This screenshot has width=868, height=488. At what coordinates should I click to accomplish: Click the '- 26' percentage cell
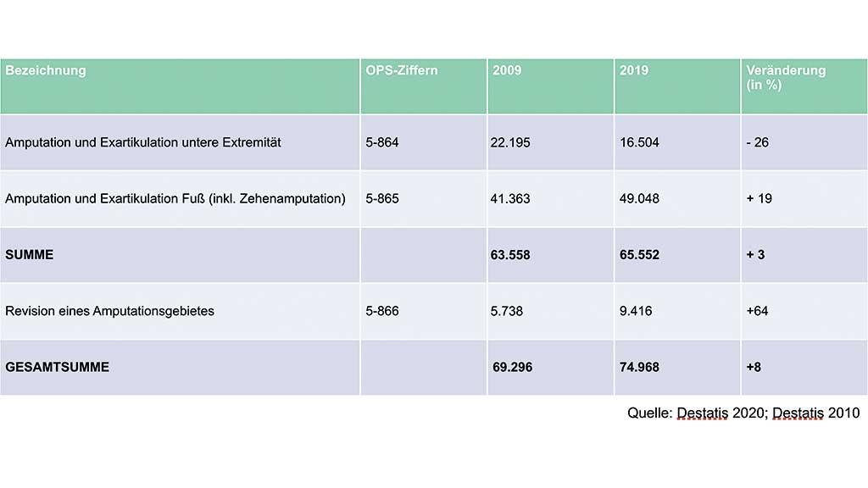tap(756, 142)
